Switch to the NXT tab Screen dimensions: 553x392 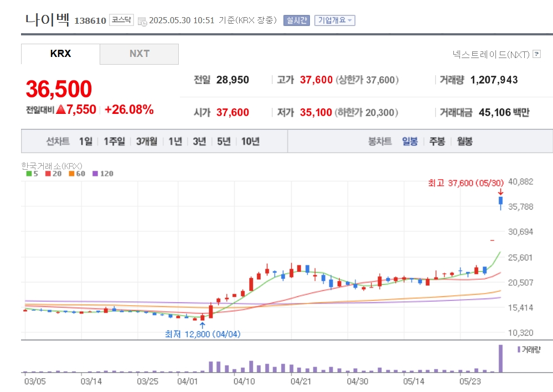[x=139, y=54]
